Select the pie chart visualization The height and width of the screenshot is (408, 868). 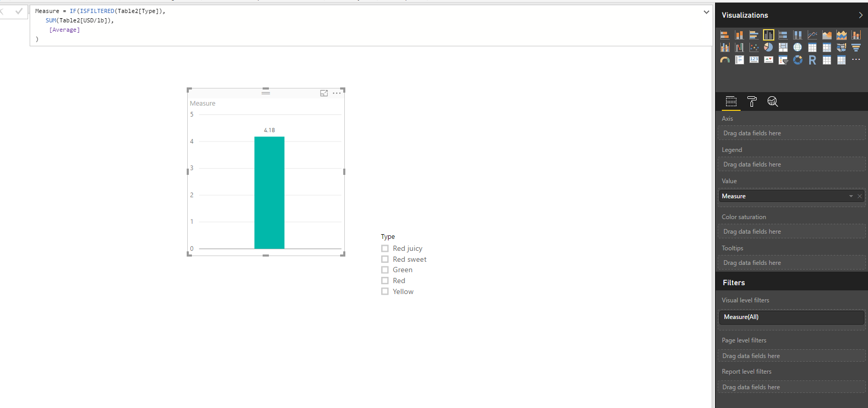(769, 47)
